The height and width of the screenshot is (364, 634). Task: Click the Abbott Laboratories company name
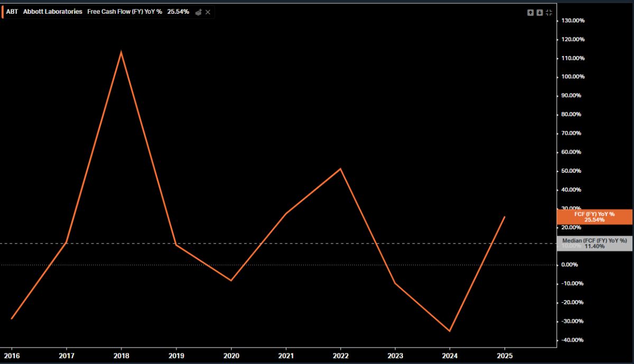click(x=53, y=12)
